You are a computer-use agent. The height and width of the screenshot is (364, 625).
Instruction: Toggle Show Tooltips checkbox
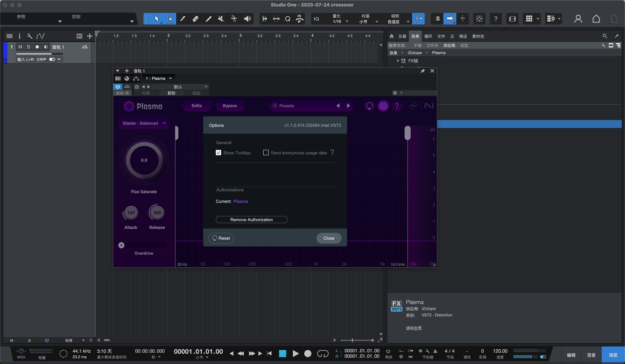pyautogui.click(x=218, y=153)
